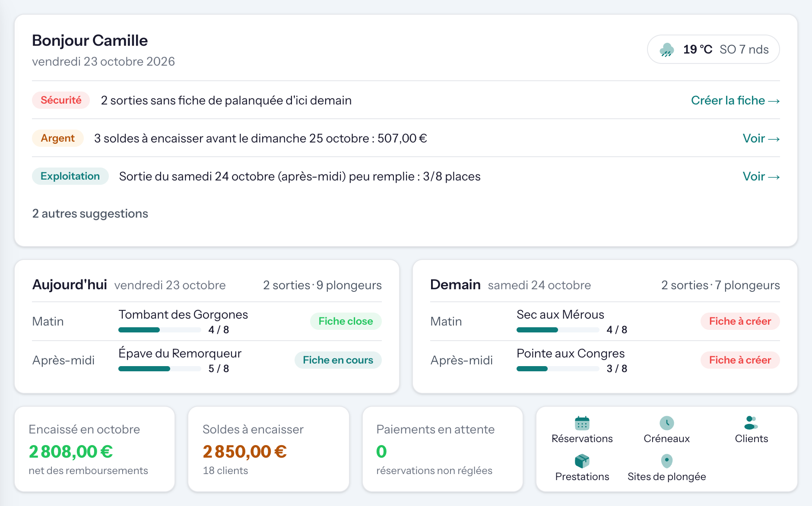Click the Fiche close badge for Tombant des Gorgones

point(346,321)
